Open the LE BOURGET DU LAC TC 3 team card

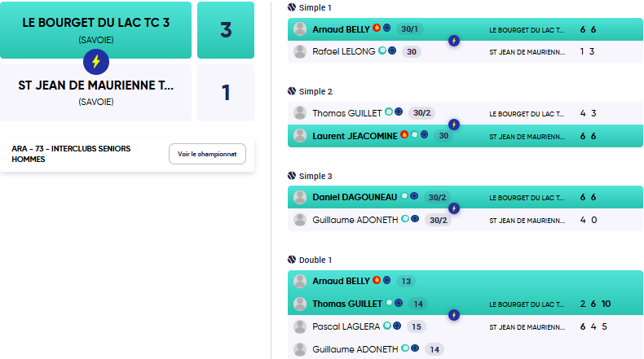point(95,30)
